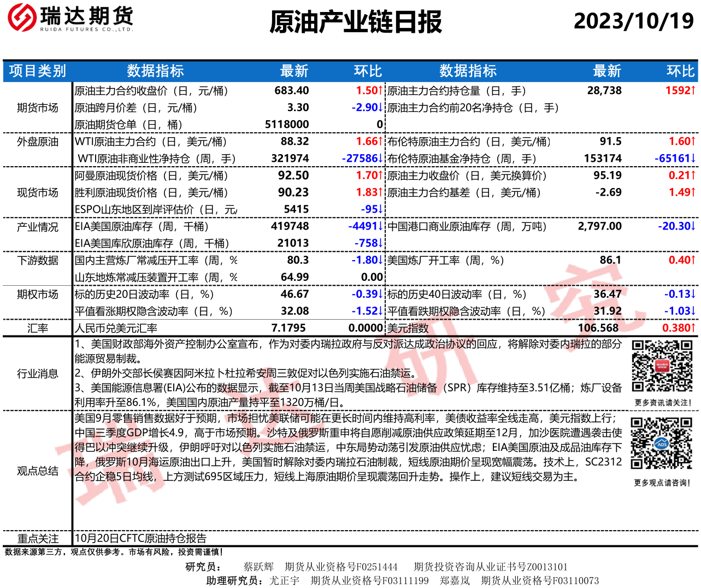
Task: Click the 683.40 closing price value
Action: [x=292, y=91]
